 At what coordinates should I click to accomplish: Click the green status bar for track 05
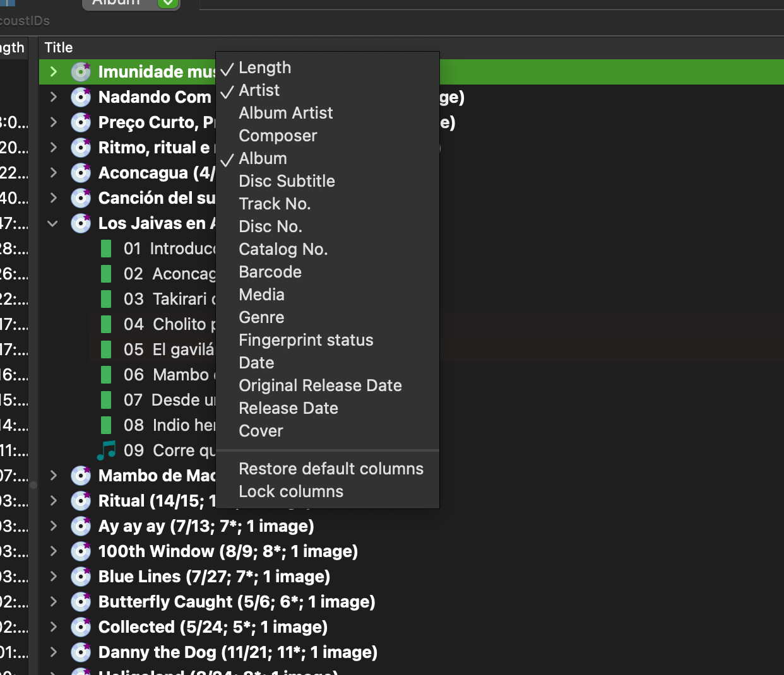(x=106, y=349)
